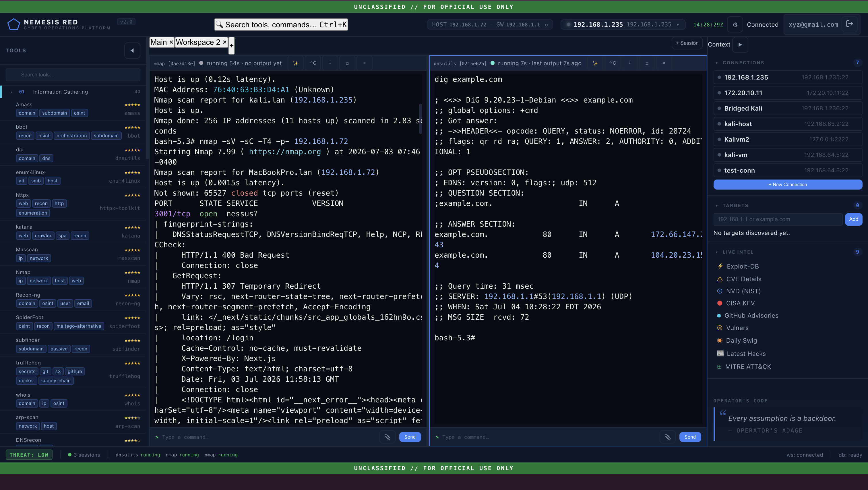
Task: Switch to the Main workspace tab
Action: coord(158,42)
